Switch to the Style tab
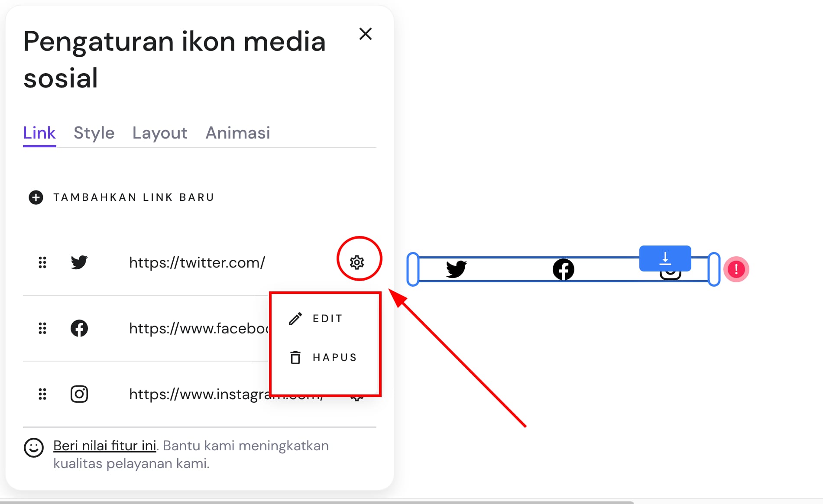Image resolution: width=823 pixels, height=504 pixels. coord(94,133)
